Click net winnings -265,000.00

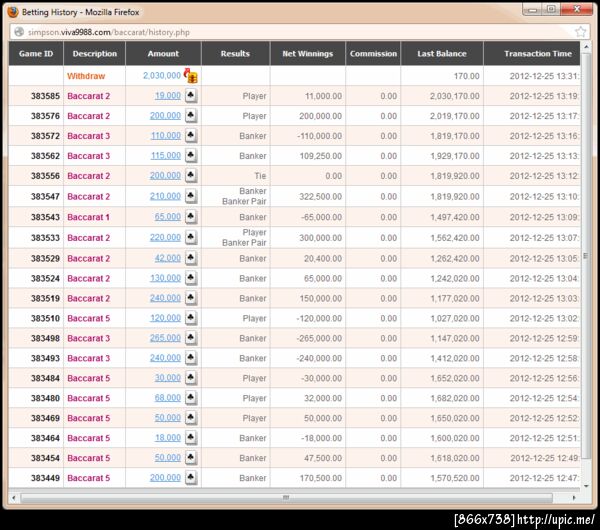pyautogui.click(x=319, y=338)
